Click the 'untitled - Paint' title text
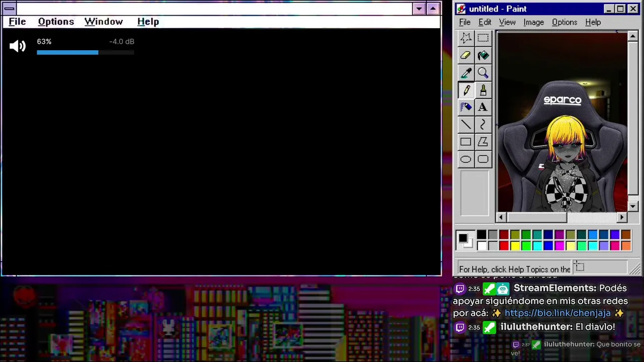The height and width of the screenshot is (362, 644). click(x=498, y=9)
